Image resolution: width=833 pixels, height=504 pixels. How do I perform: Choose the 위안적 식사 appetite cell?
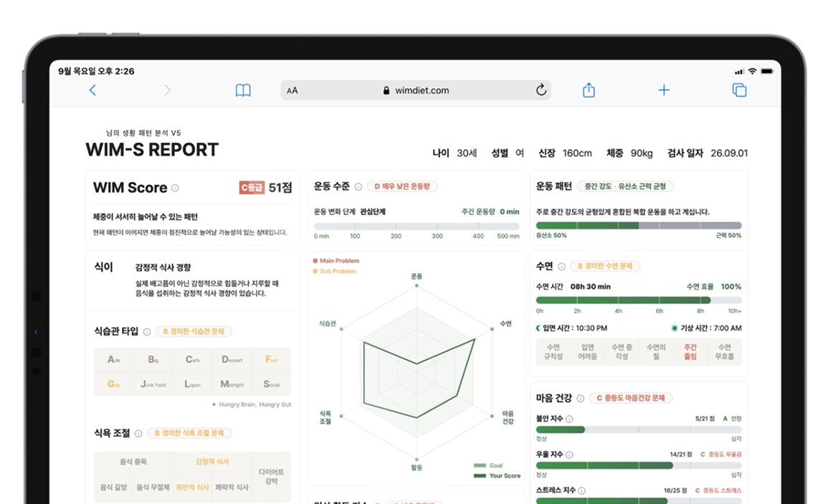(x=192, y=487)
